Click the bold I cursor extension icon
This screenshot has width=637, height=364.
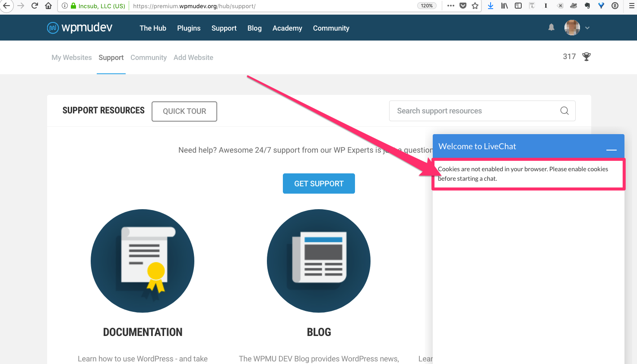tap(546, 6)
